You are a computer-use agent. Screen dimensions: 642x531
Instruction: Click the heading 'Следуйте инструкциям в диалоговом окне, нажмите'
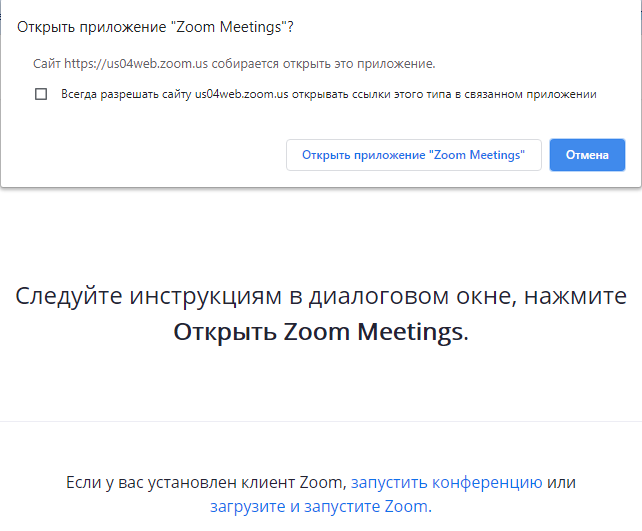click(321, 296)
